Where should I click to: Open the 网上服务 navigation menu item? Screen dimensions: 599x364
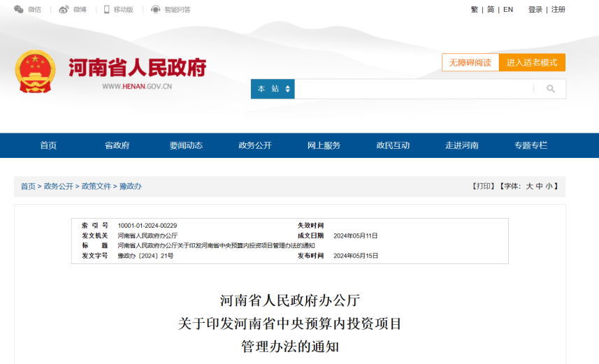pyautogui.click(x=324, y=145)
